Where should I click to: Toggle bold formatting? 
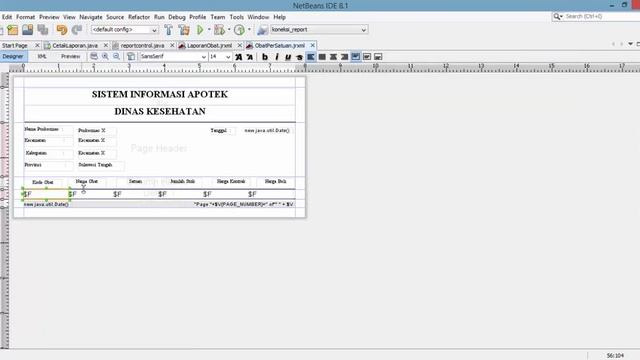(264, 57)
